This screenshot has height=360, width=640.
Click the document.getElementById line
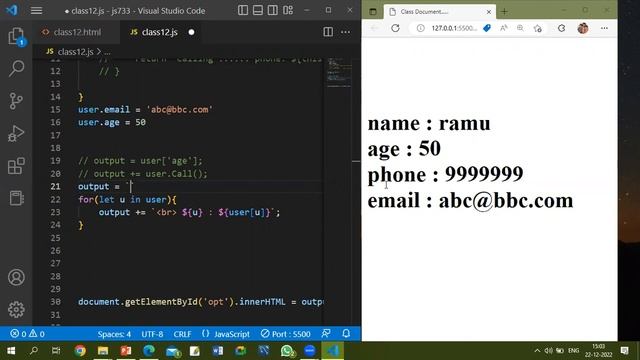tap(200, 302)
